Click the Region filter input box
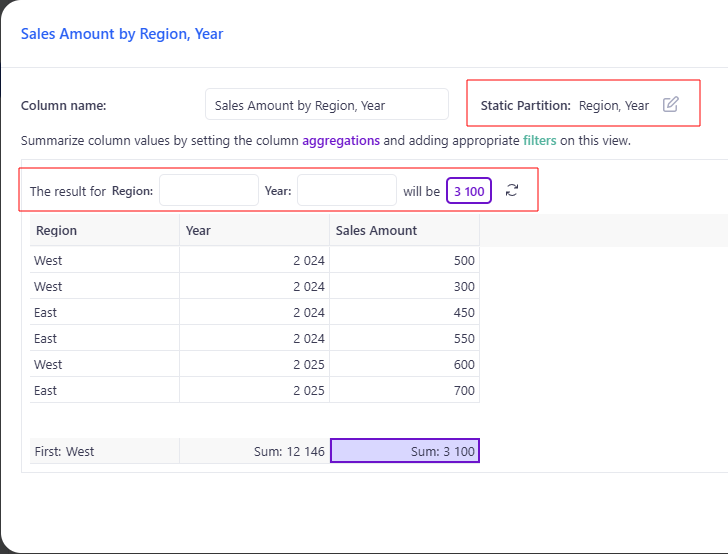 point(208,190)
